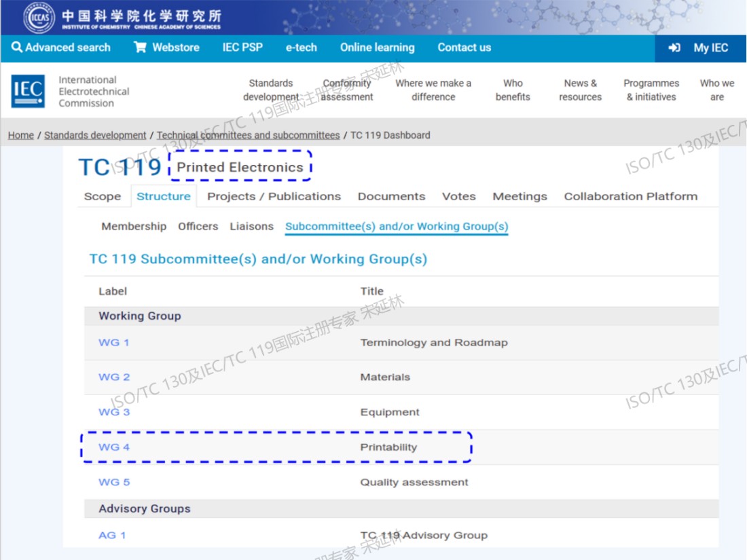The height and width of the screenshot is (560, 747).
Task: Open AG 1 advisory group link
Action: pos(112,536)
